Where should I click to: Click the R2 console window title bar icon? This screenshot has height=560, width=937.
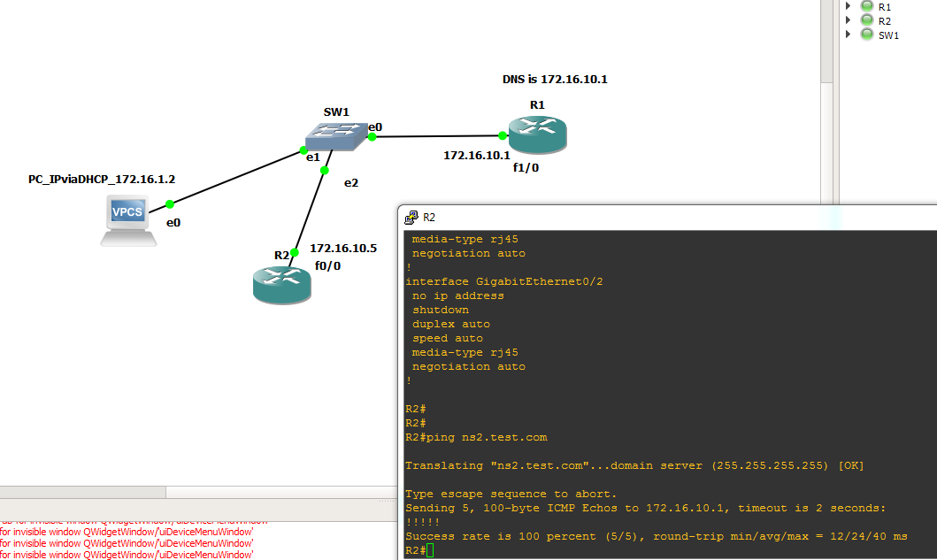[410, 217]
